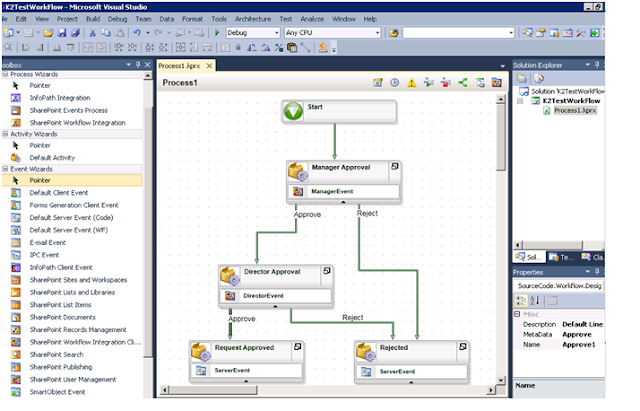Select IPC Event in toolbox
Viewport: 640px width, 411px height.
(x=44, y=255)
